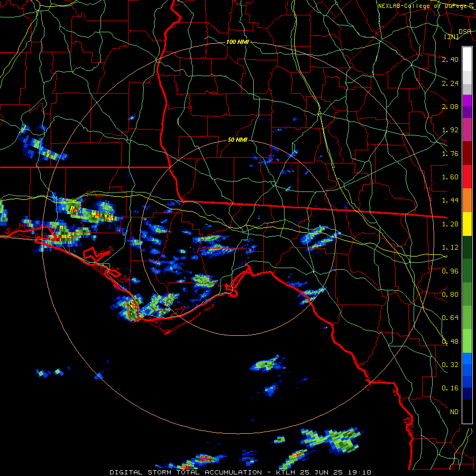Click the 25 JUN 25 date stamp
476x476 pixels.
322,472
